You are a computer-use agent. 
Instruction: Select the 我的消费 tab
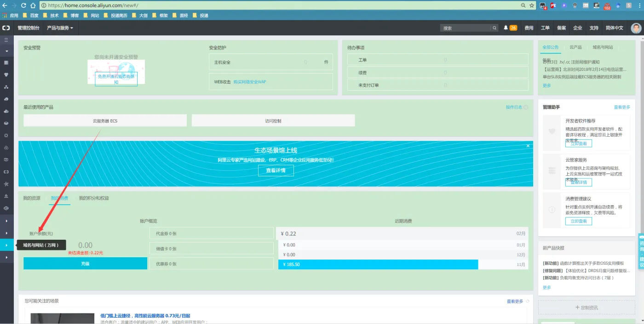pyautogui.click(x=60, y=198)
